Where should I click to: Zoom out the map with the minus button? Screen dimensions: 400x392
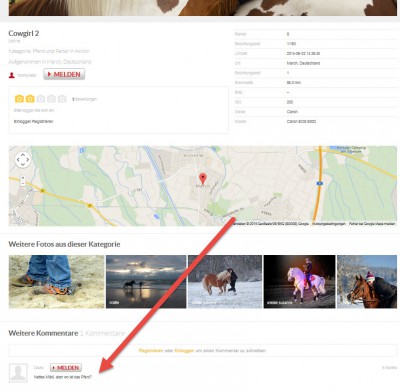(23, 183)
